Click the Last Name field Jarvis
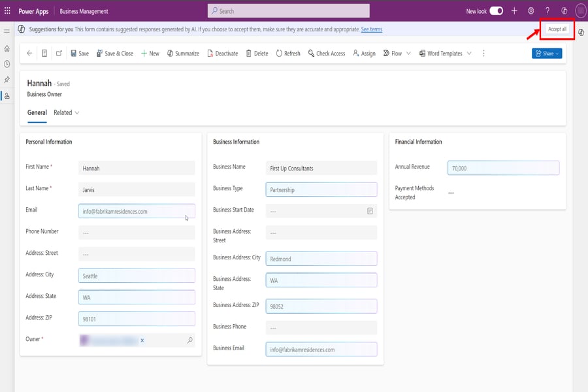 pyautogui.click(x=137, y=189)
